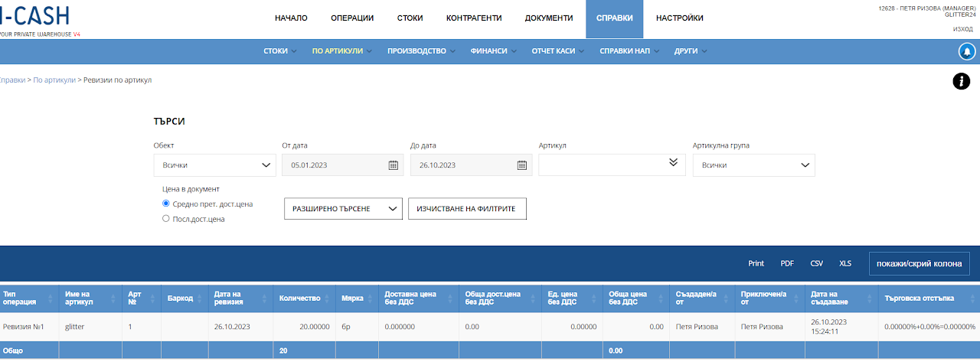Open the ДРУГИ submenu
980x362 pixels.
click(691, 51)
